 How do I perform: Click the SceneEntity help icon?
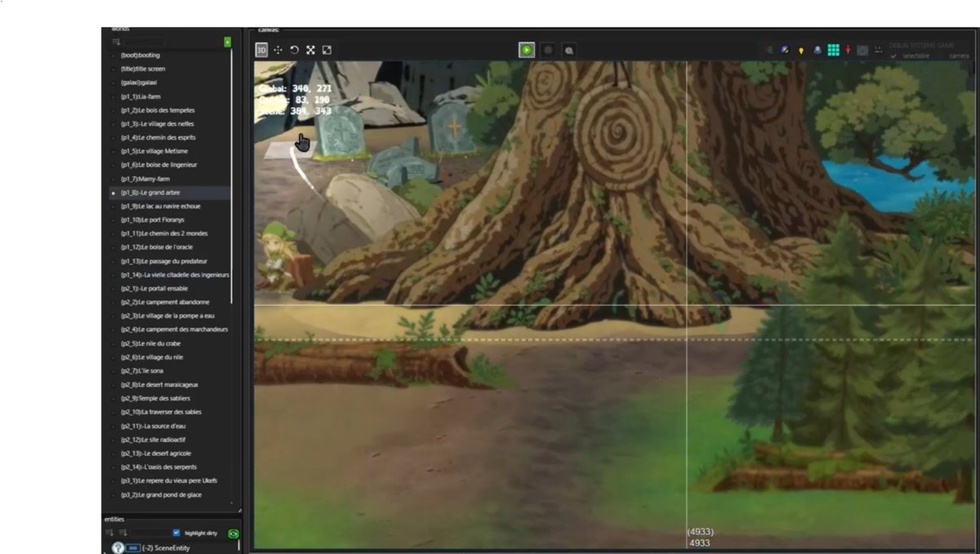click(x=118, y=547)
